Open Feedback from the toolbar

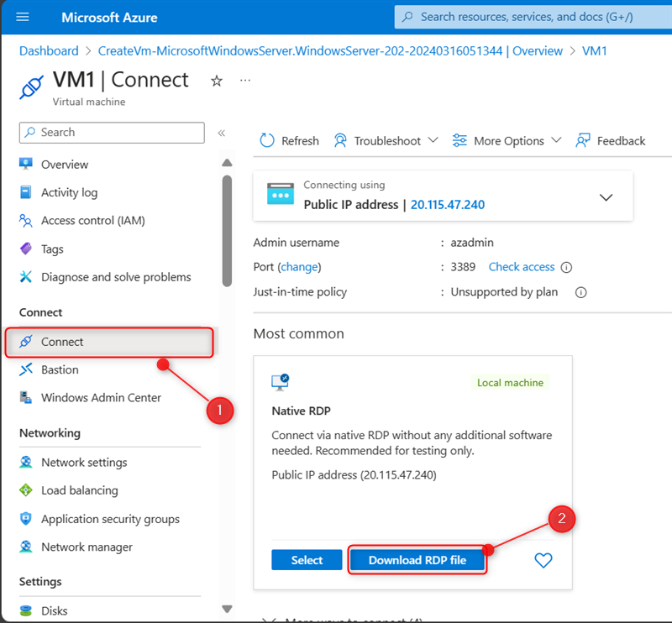coord(611,140)
